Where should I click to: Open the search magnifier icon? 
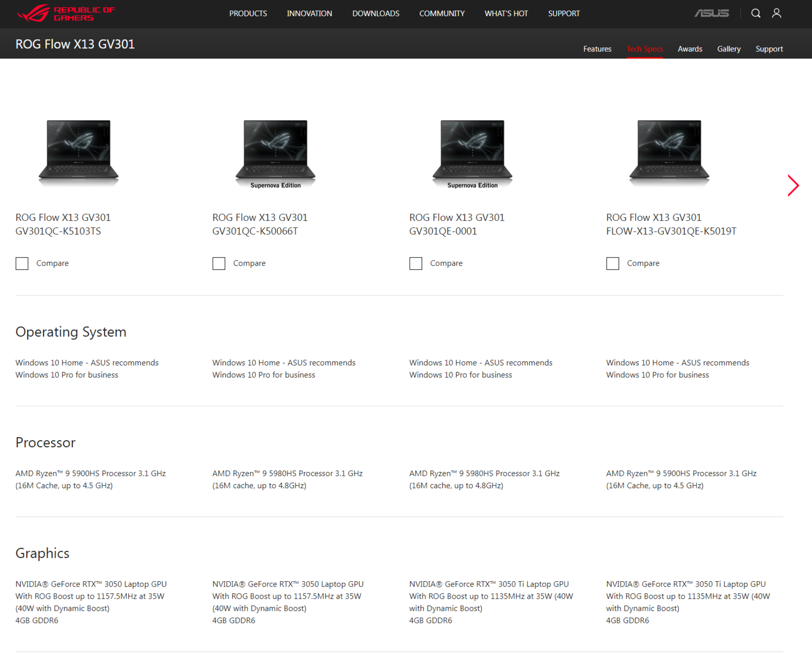point(755,13)
